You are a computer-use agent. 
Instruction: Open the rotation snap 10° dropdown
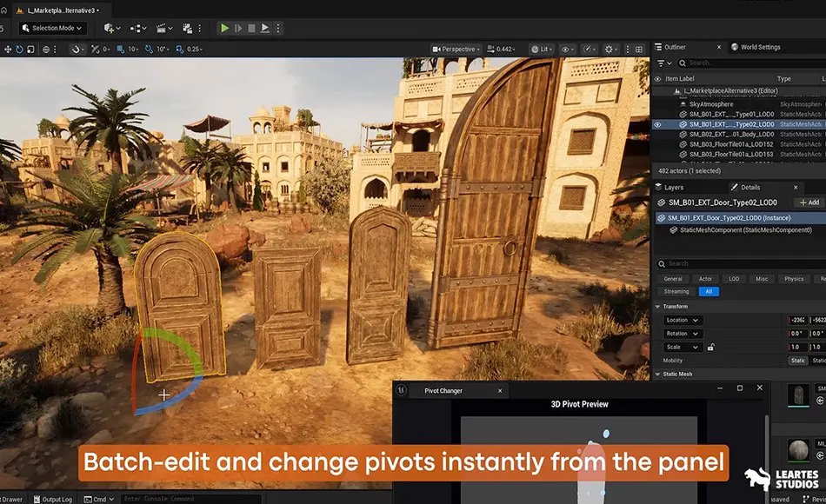tap(163, 49)
